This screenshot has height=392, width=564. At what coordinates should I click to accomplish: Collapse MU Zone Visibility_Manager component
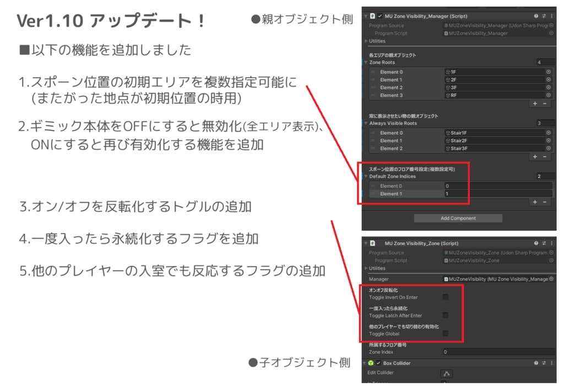point(366,16)
